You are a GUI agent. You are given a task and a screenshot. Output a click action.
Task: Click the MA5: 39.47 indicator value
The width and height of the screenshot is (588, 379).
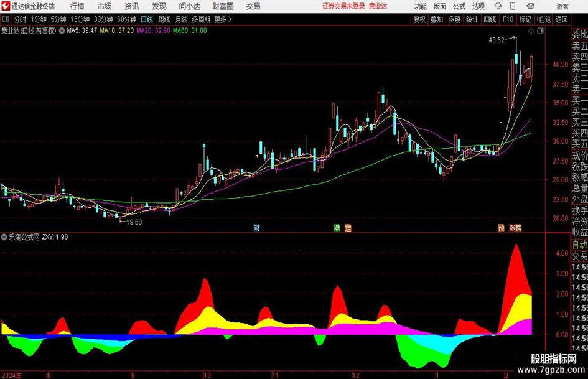(82, 30)
